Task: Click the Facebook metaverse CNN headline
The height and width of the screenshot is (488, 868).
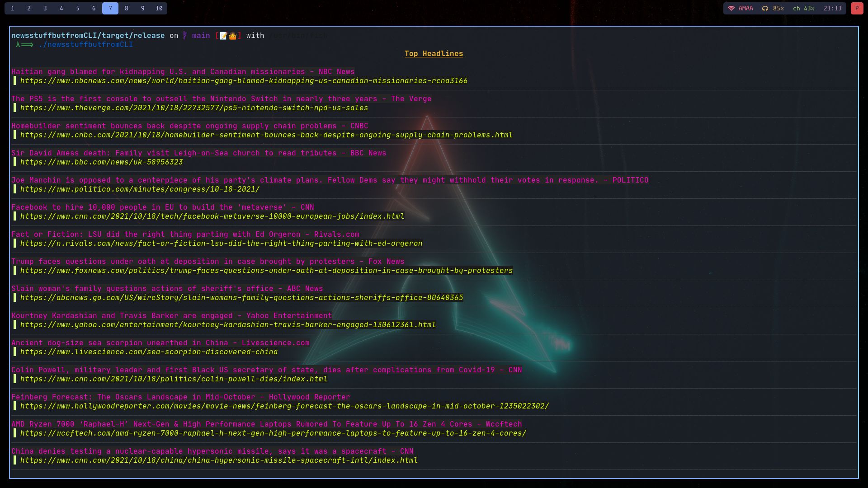Action: tap(163, 207)
